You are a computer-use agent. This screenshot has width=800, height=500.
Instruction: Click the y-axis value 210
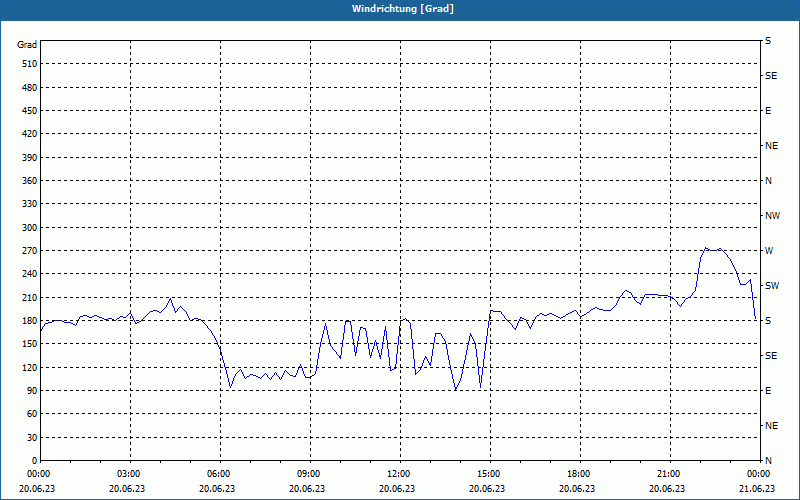tap(30, 297)
